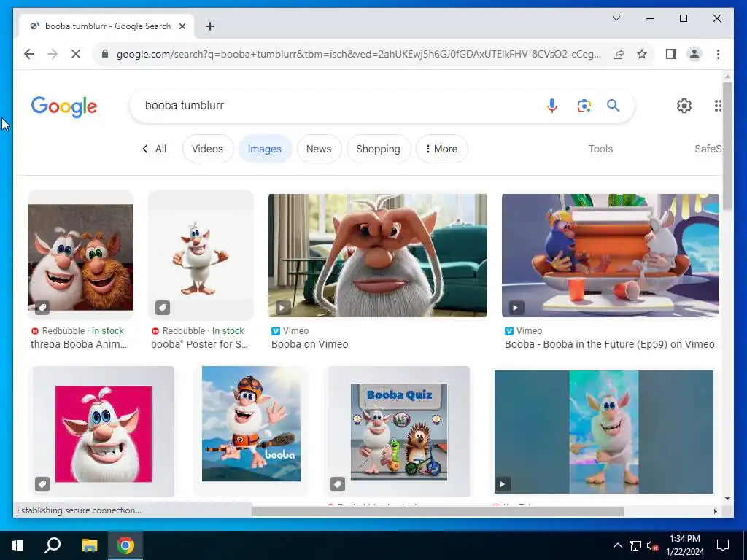Viewport: 747px width, 560px height.
Task: Switch to News results tab
Action: coord(319,149)
